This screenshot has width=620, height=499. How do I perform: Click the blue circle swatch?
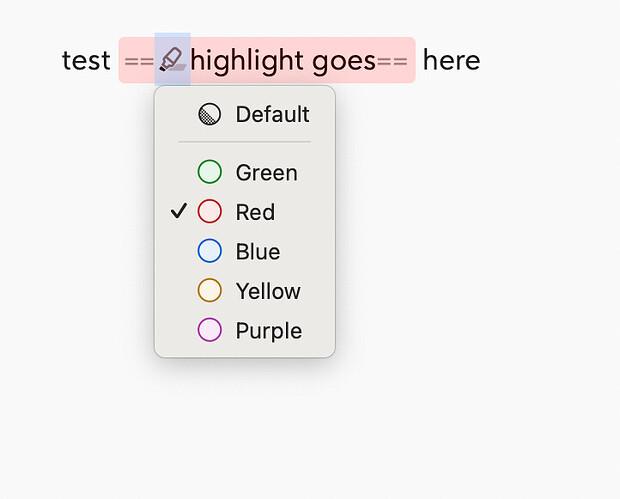tap(210, 251)
